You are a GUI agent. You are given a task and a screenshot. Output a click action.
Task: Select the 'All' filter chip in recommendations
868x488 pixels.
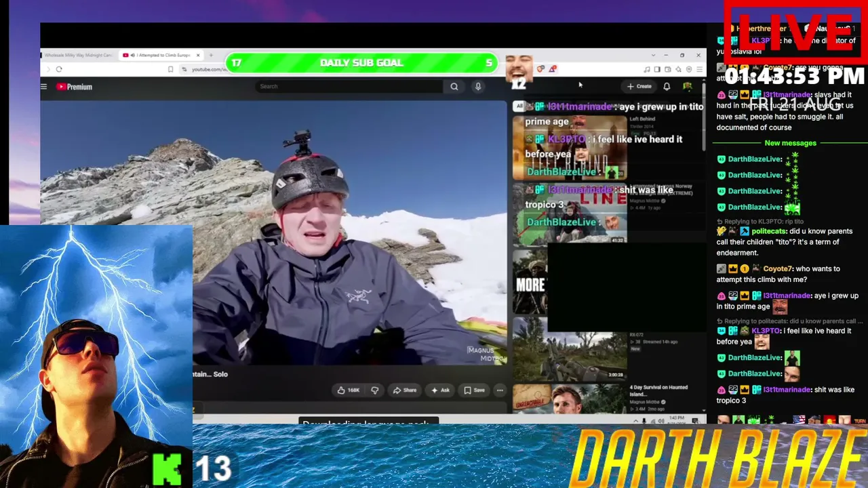519,106
